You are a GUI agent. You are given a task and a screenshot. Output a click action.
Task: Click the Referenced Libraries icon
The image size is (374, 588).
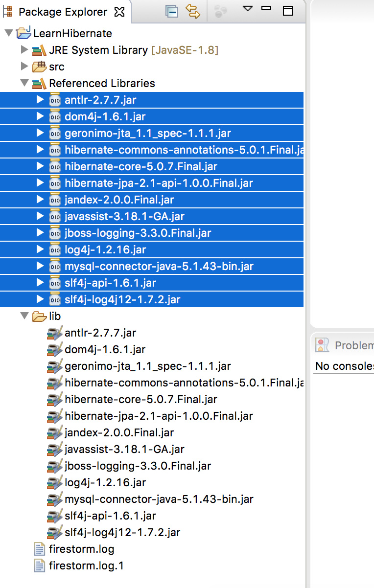(x=39, y=84)
